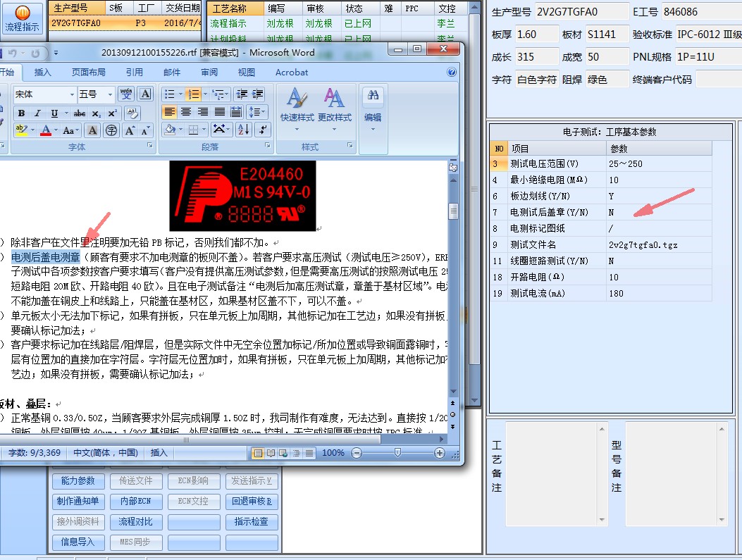Apply character border icon next to phonetic guide
This screenshot has width=742, height=560.
tap(145, 94)
